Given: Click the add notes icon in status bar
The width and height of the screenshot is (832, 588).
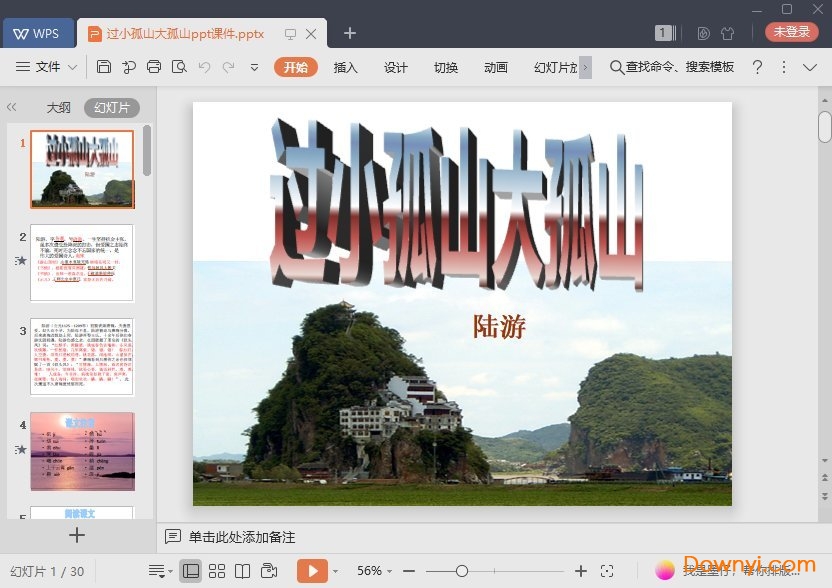Looking at the screenshot, I should [173, 537].
